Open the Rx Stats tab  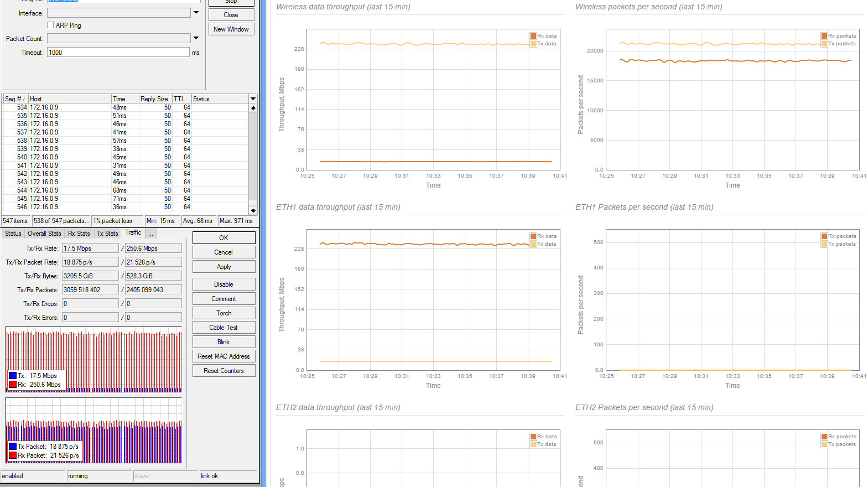coord(79,234)
